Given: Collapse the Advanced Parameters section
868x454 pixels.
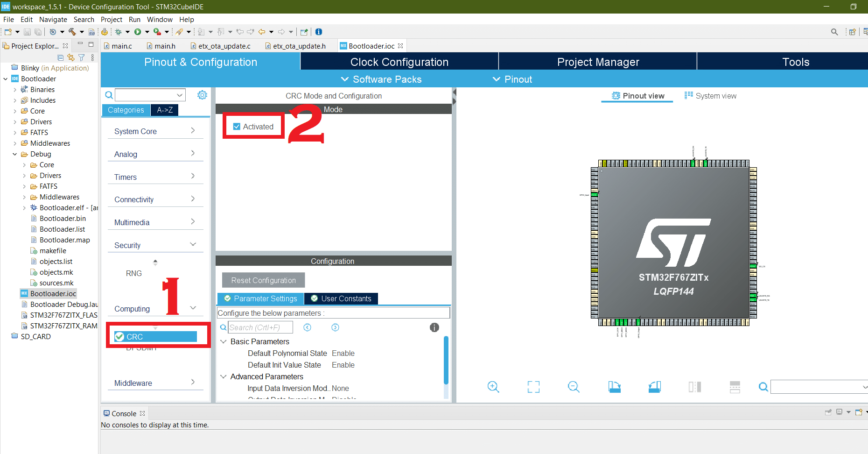Looking at the screenshot, I should pos(224,376).
